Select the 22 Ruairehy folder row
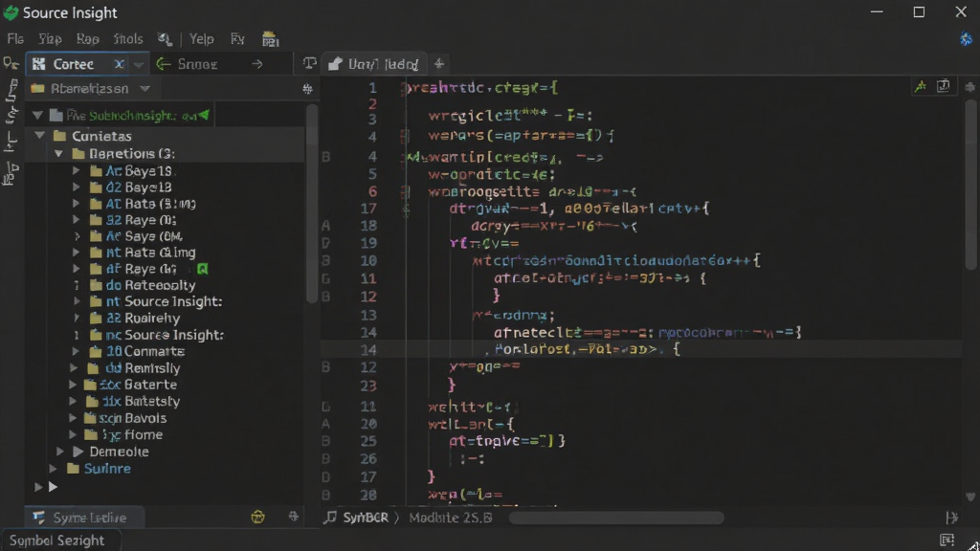Screen dimensions: 980x551 point(165,318)
